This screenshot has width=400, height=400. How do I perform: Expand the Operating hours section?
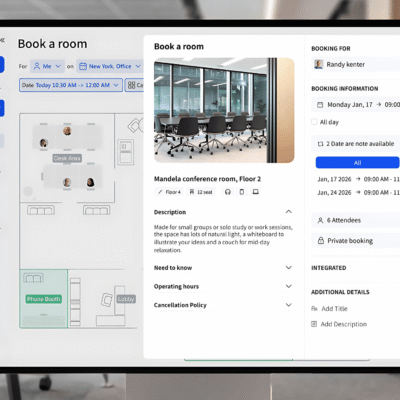tap(289, 286)
